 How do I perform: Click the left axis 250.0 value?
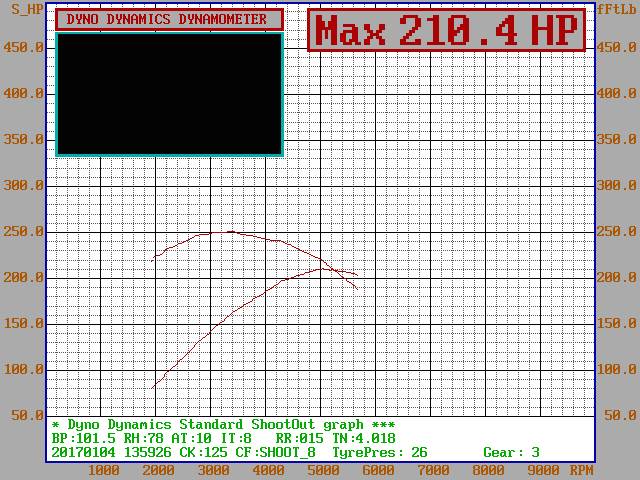click(23, 231)
